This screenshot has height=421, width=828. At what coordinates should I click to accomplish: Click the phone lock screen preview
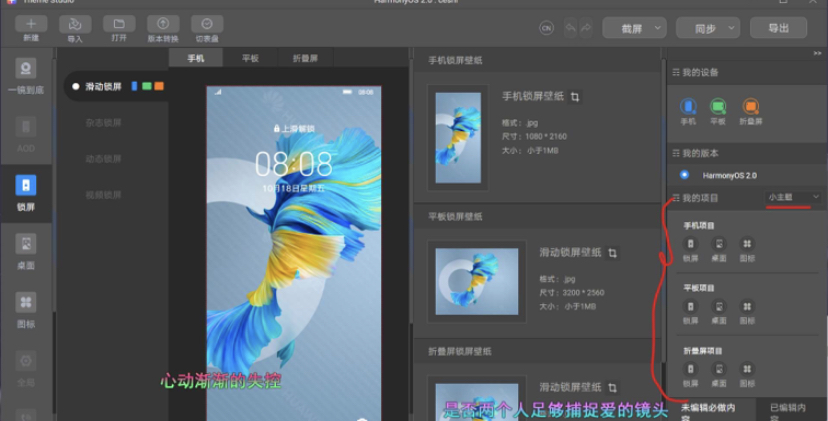294,254
